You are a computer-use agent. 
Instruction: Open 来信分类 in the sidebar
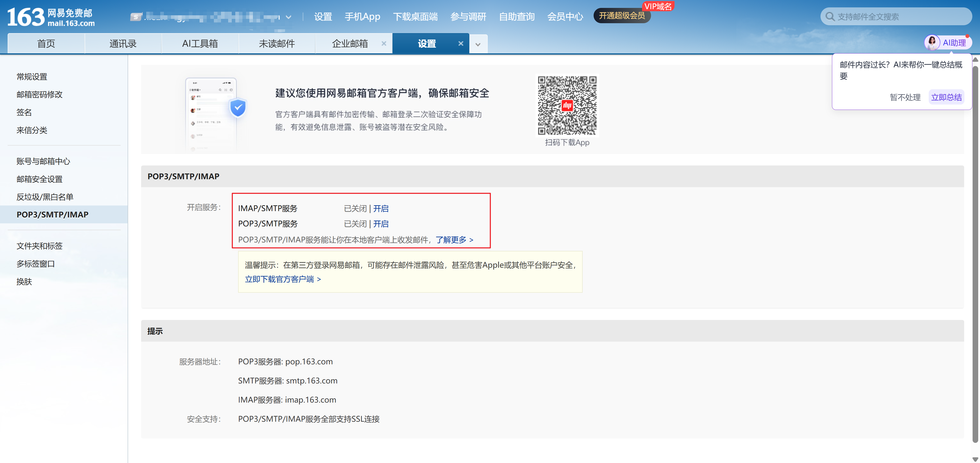coord(32,130)
